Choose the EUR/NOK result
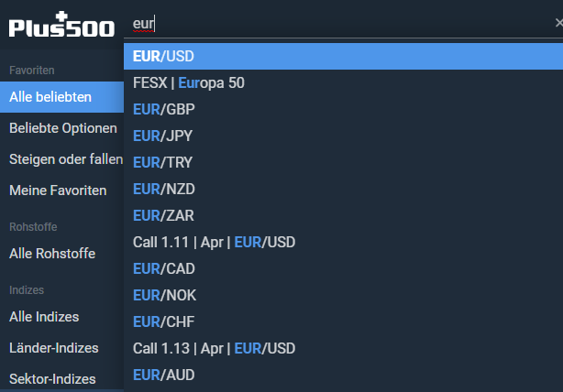 point(343,295)
